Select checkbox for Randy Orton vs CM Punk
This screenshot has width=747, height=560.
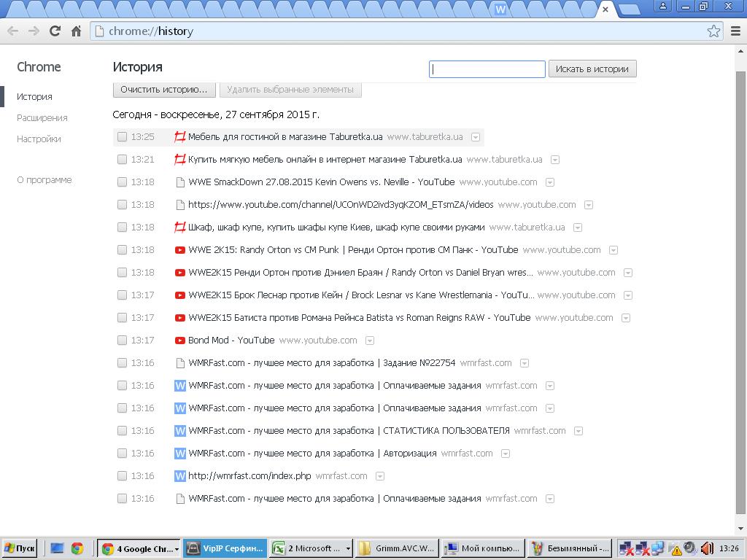122,250
